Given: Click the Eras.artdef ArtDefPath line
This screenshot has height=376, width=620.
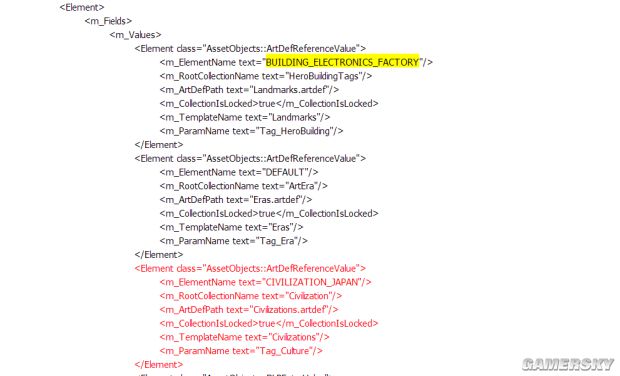Looking at the screenshot, I should pos(236,200).
